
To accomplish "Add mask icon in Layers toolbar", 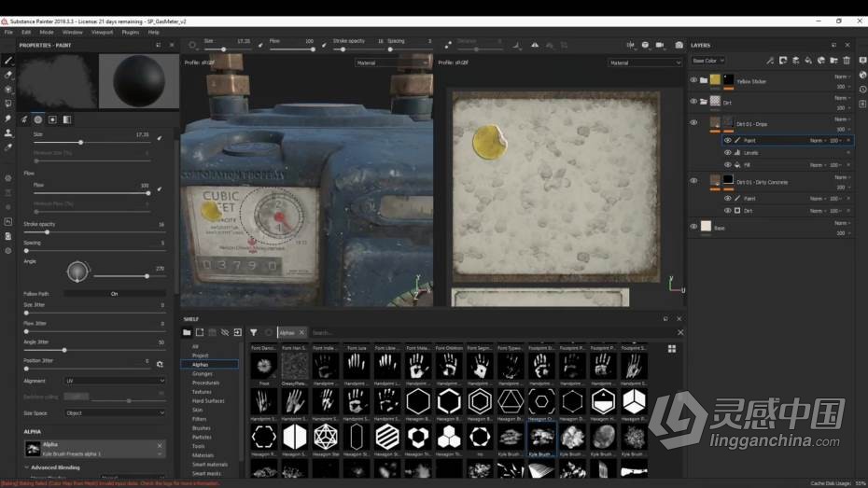I will (x=783, y=61).
